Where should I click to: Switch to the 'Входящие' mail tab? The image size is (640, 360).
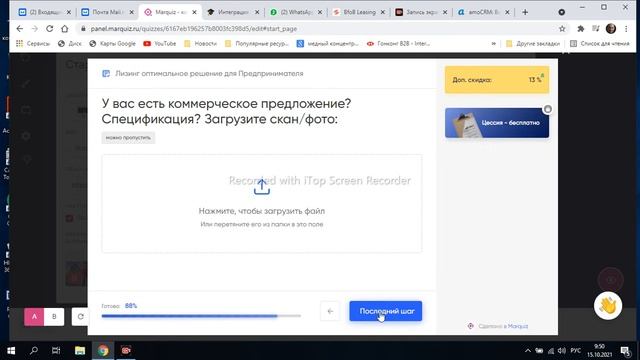44,12
